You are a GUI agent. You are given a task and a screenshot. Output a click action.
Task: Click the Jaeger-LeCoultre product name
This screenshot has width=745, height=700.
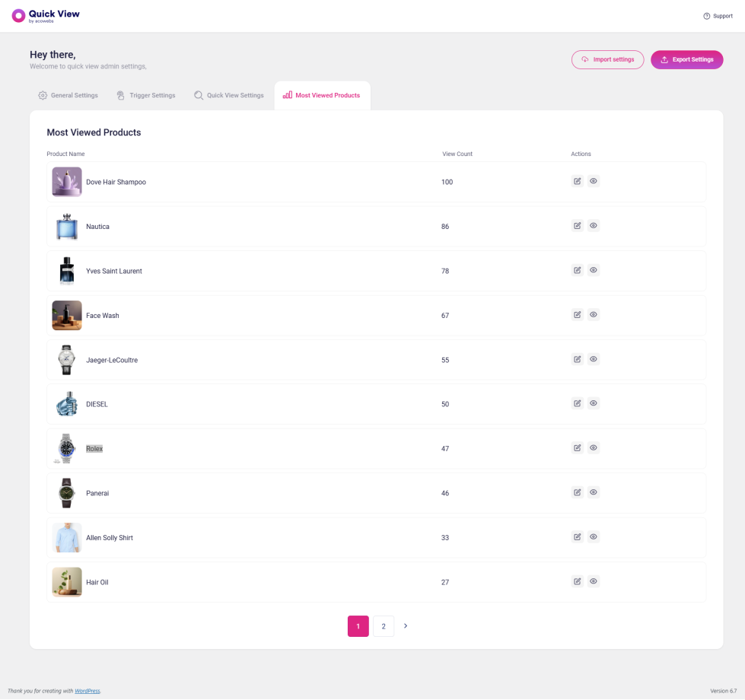112,360
